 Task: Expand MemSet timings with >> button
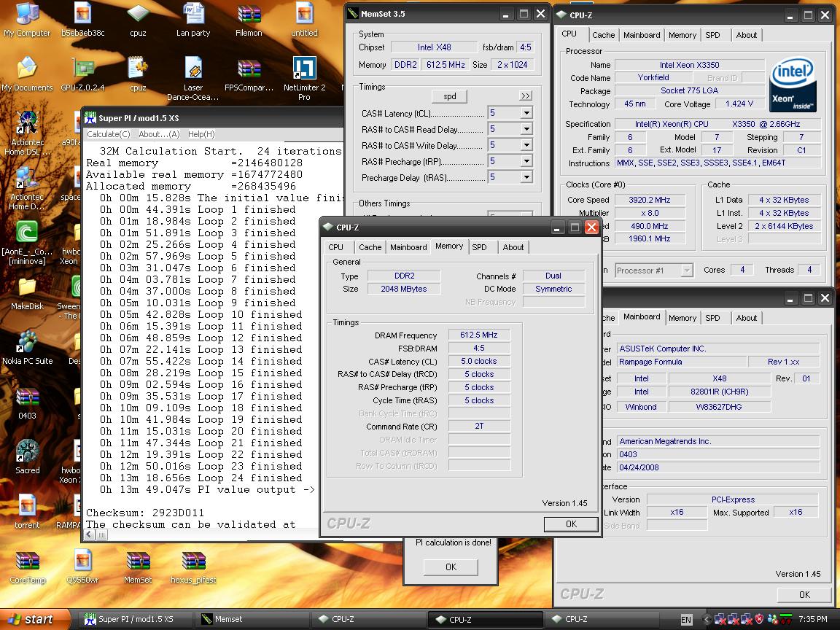click(526, 96)
